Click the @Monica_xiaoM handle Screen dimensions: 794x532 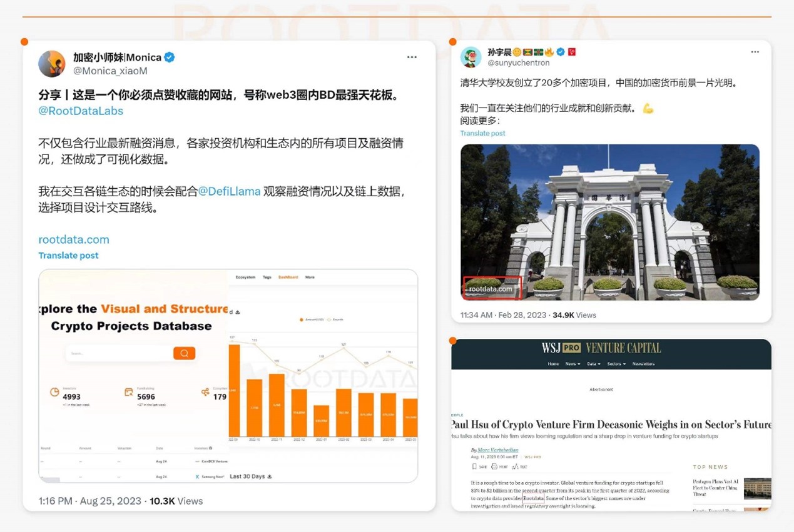coord(110,71)
